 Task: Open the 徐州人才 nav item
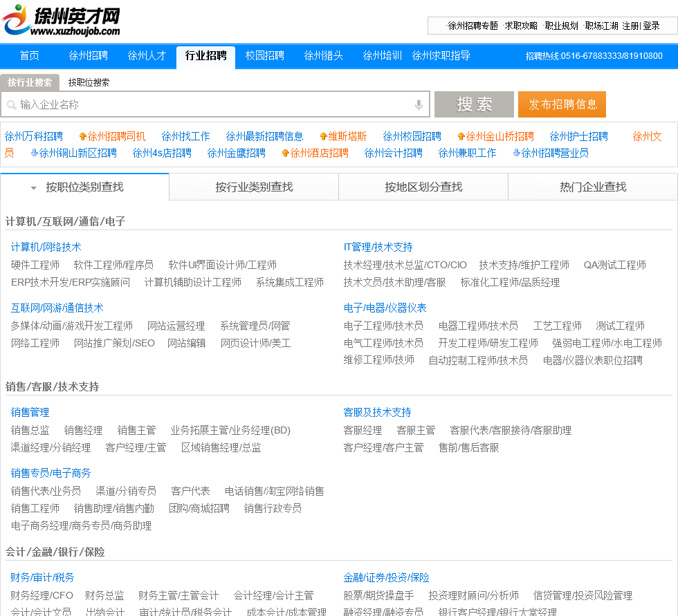coord(147,56)
